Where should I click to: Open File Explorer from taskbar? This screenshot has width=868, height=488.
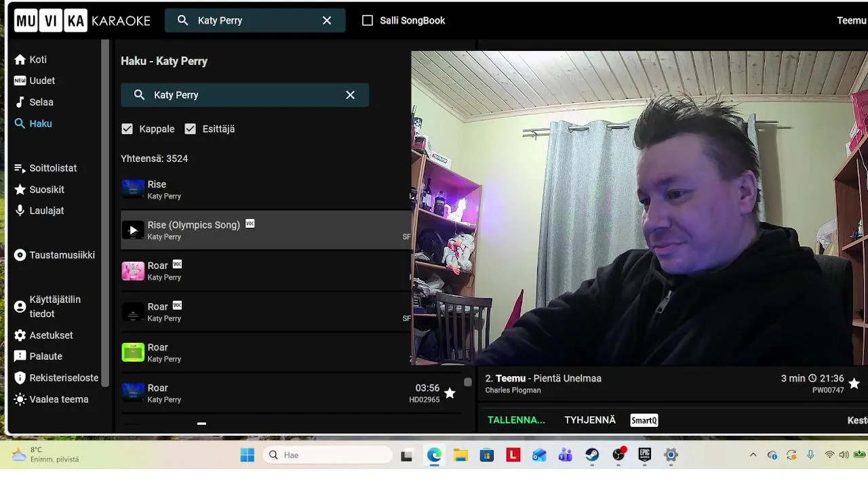pyautogui.click(x=460, y=455)
